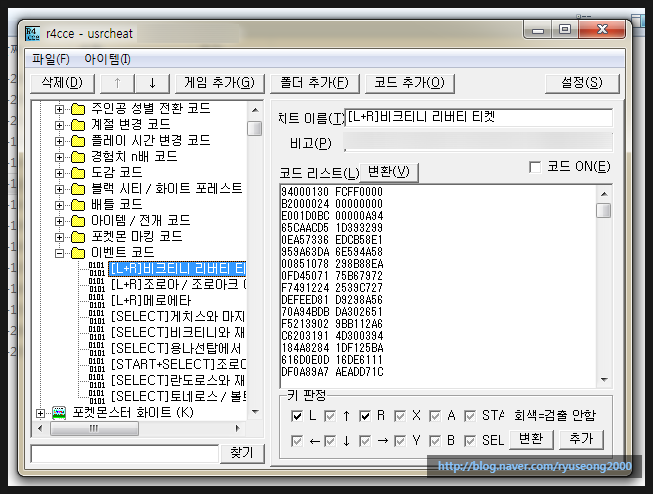
Task: Expand the 경험치 n배 코드 folder
Action: click(60, 157)
